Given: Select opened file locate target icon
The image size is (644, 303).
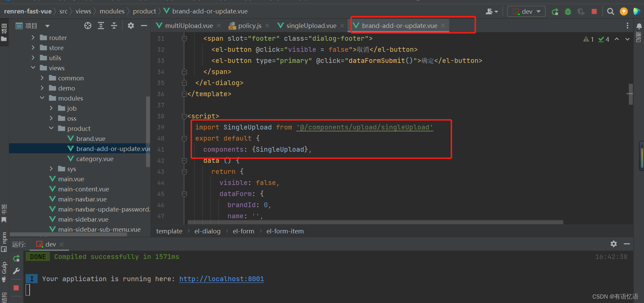Looking at the screenshot, I should tap(88, 26).
